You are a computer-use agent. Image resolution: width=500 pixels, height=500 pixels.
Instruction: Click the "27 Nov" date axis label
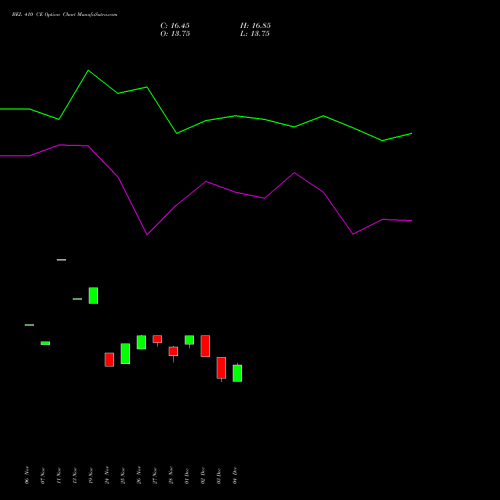pos(155,475)
